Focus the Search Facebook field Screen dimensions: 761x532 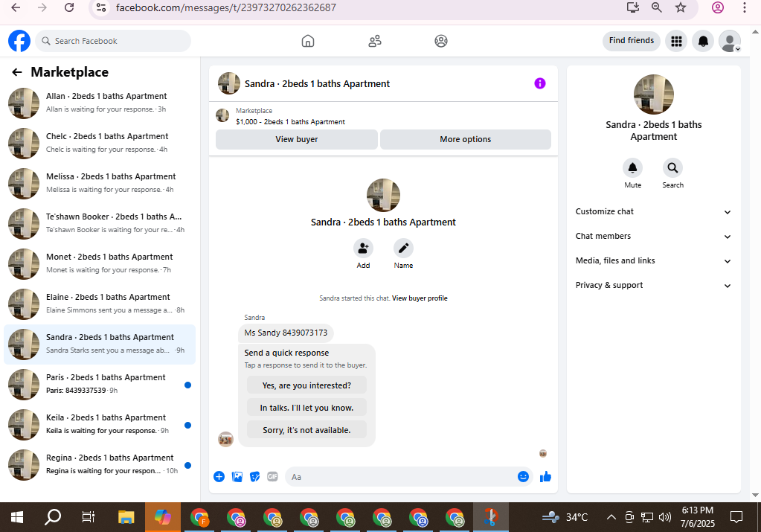[113, 41]
